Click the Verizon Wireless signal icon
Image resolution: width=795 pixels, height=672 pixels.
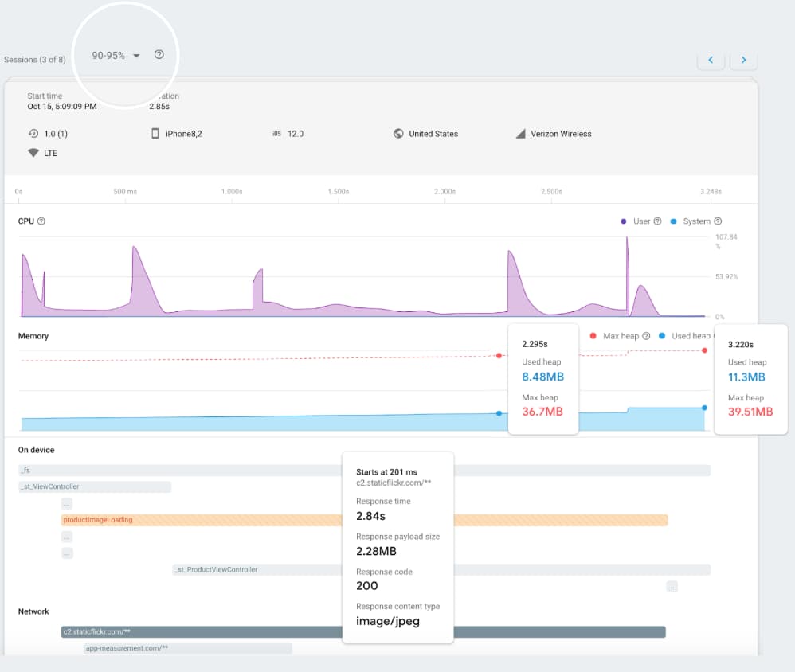coord(520,133)
